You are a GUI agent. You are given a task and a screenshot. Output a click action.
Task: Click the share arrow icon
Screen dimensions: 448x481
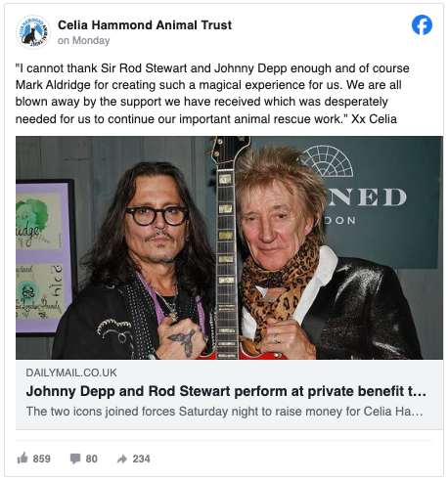point(122,459)
